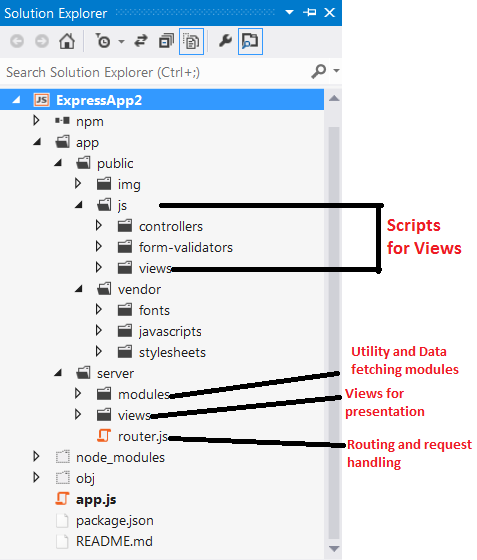Image resolution: width=477 pixels, height=560 pixels.
Task: Select the package.json file
Action: 105,520
